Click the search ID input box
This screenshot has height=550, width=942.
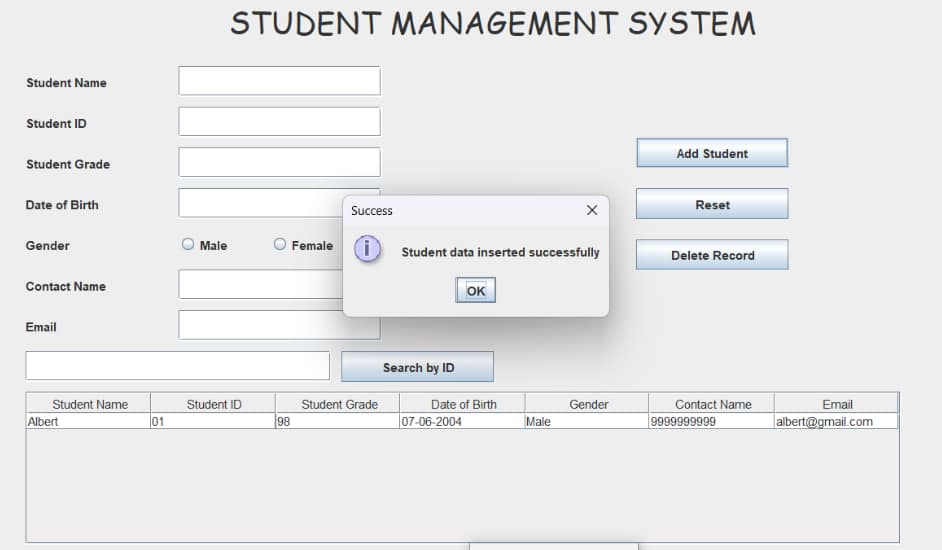(177, 366)
